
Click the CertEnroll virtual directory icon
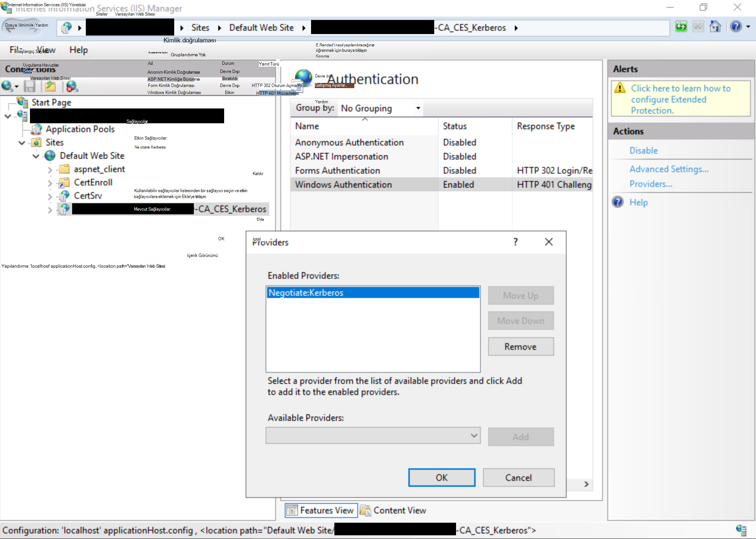pyautogui.click(x=64, y=183)
